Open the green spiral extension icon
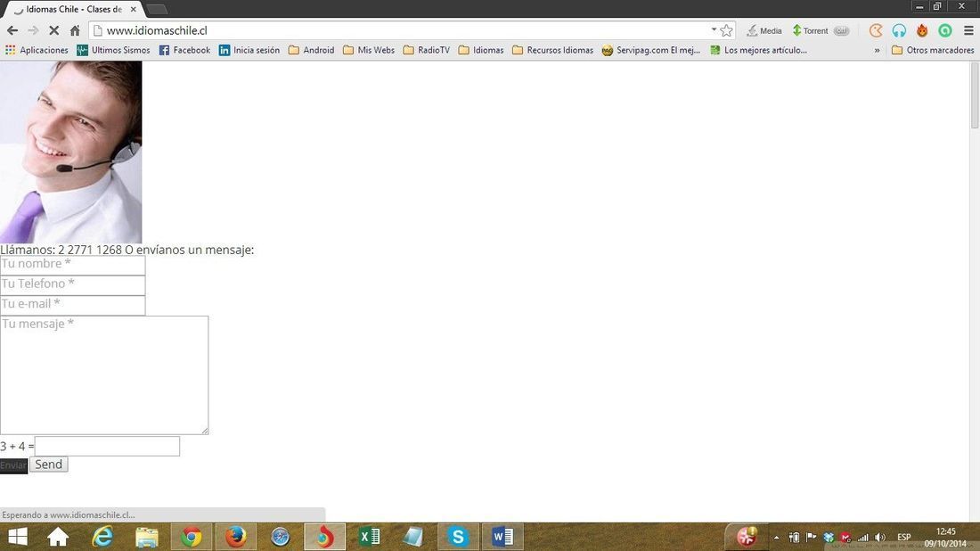The width and height of the screenshot is (980, 551). point(945,30)
